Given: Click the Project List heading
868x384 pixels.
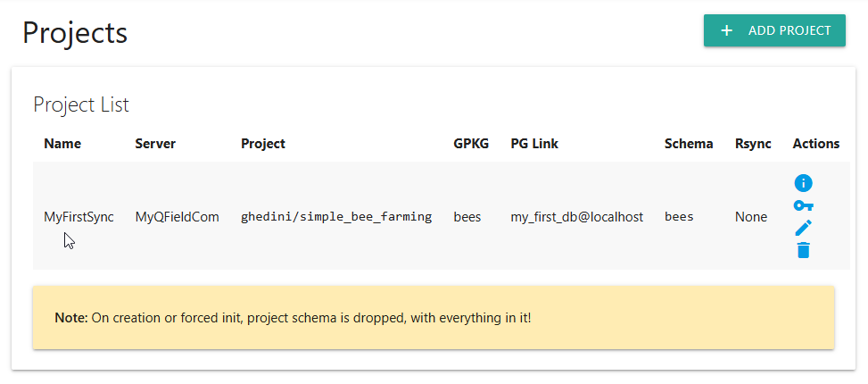Looking at the screenshot, I should coord(81,104).
